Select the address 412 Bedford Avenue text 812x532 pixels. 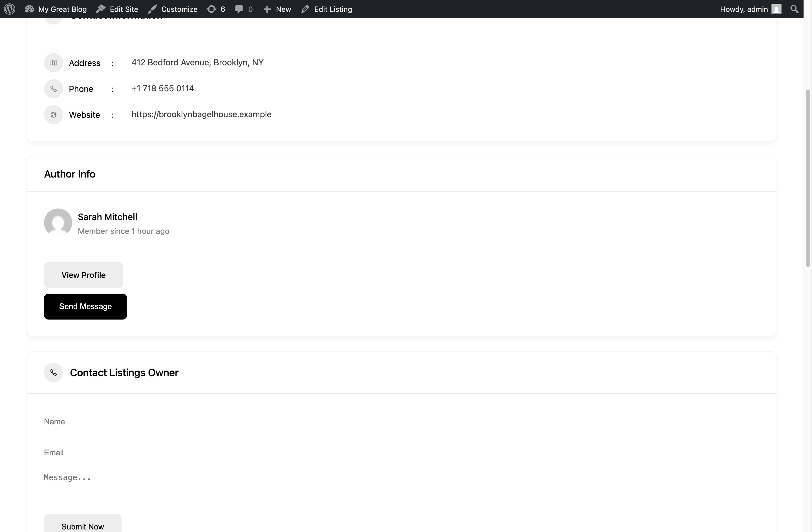coord(198,62)
